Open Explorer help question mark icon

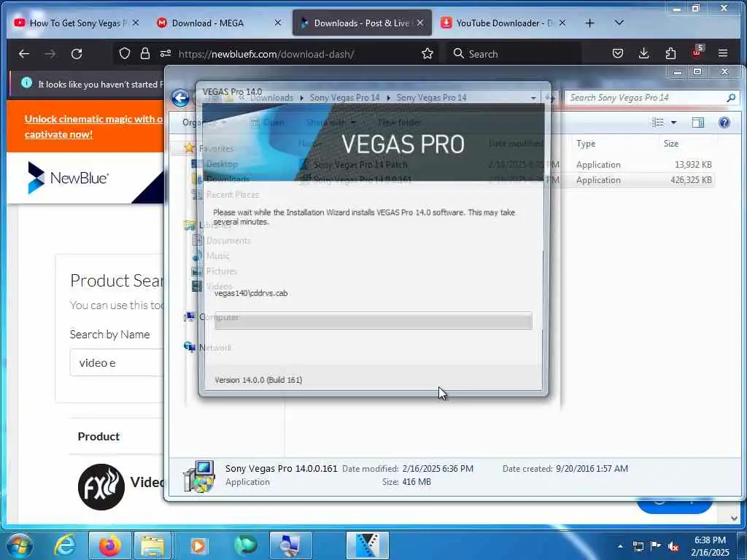pos(724,122)
